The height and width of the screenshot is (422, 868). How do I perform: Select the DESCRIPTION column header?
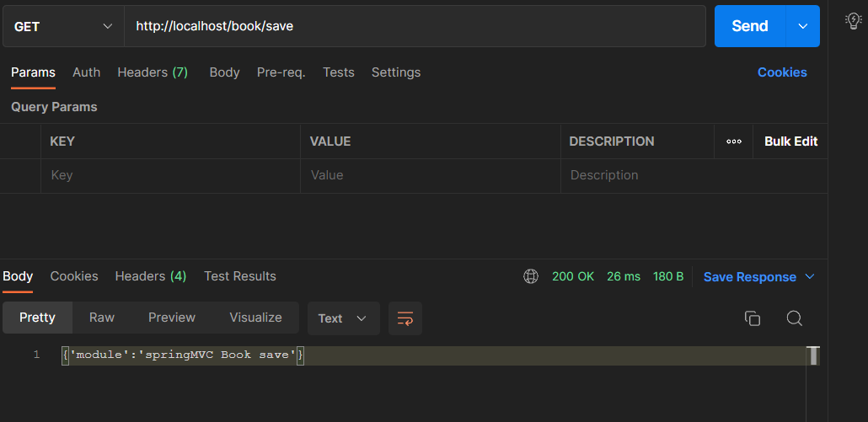coord(612,142)
